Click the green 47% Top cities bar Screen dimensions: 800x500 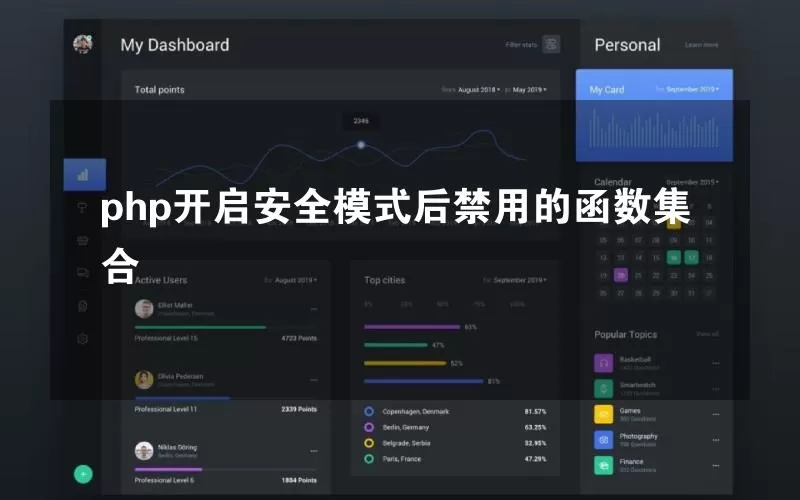pyautogui.click(x=396, y=345)
